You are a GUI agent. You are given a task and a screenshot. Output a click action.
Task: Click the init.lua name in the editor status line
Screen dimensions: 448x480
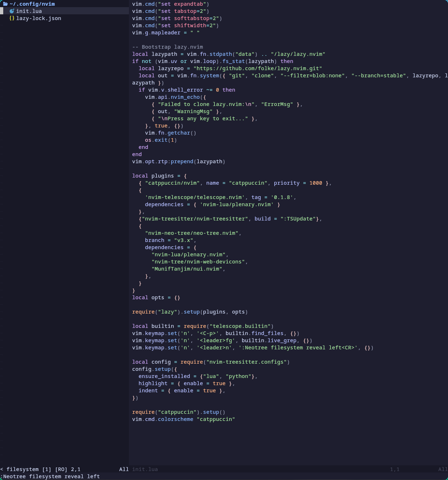pyautogui.click(x=145, y=469)
